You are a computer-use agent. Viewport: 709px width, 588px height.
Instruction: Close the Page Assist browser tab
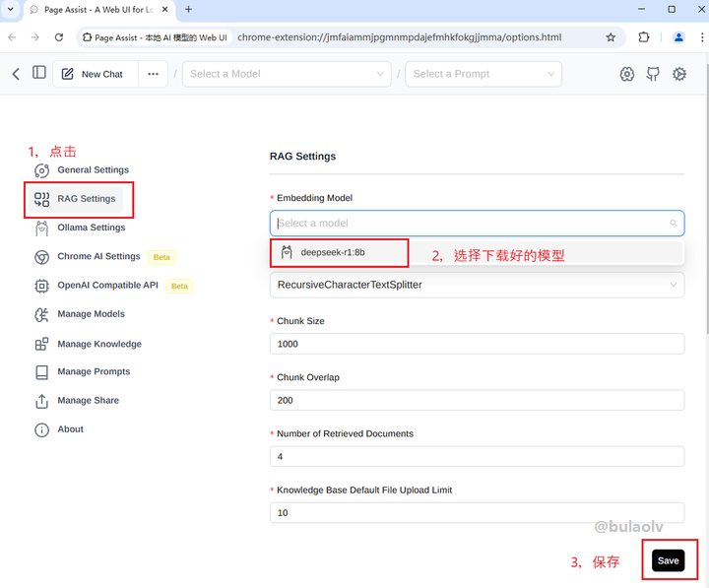(165, 9)
